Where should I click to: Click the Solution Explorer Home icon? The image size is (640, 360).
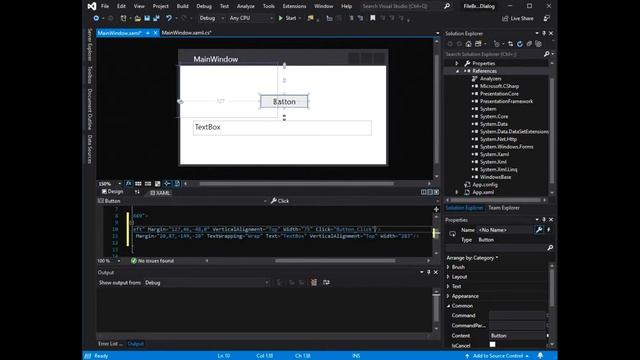click(468, 44)
